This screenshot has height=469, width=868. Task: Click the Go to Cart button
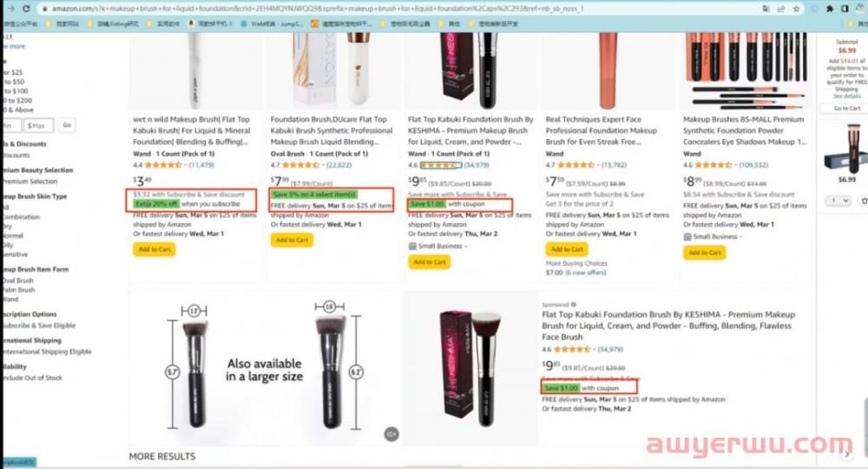tap(847, 109)
